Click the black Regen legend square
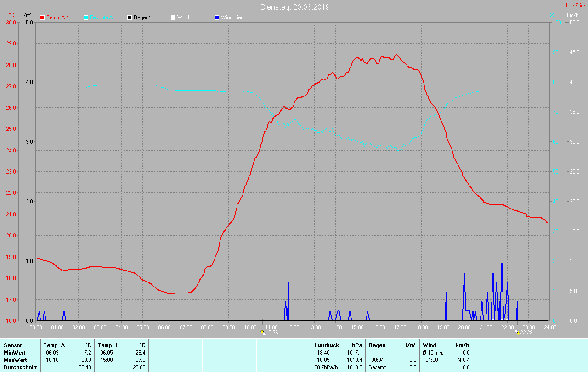The image size is (588, 372). tap(130, 17)
